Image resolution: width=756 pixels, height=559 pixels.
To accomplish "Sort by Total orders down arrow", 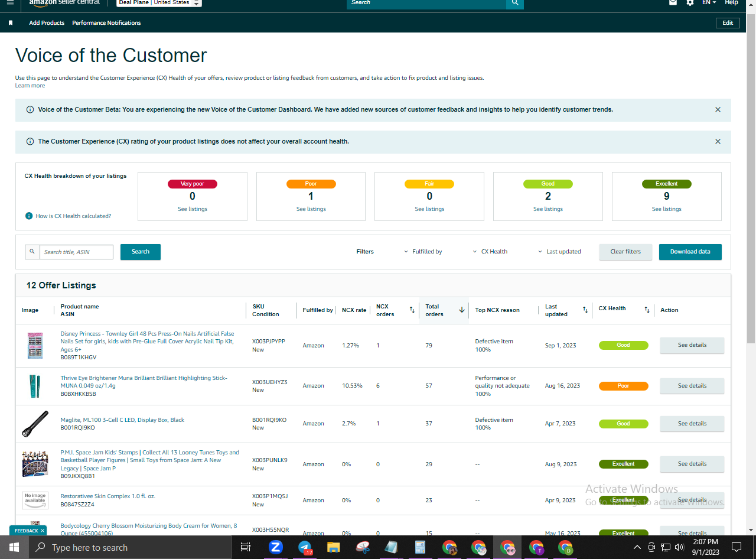I will 462,310.
